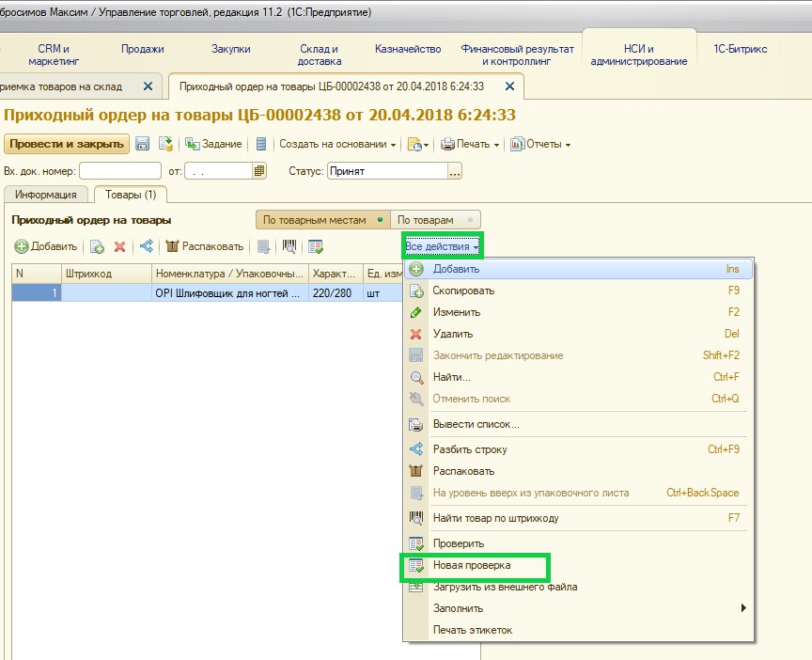
Task: Open Статус selection ellipsis button
Action: tap(455, 171)
